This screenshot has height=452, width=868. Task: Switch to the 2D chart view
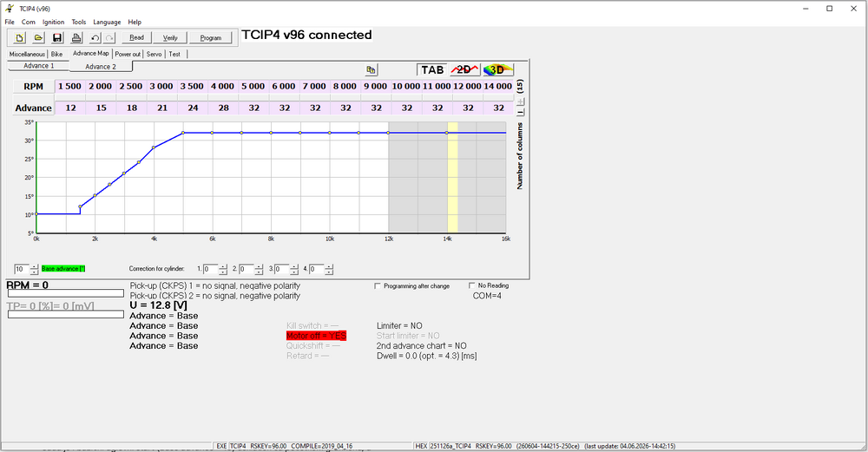tap(464, 69)
